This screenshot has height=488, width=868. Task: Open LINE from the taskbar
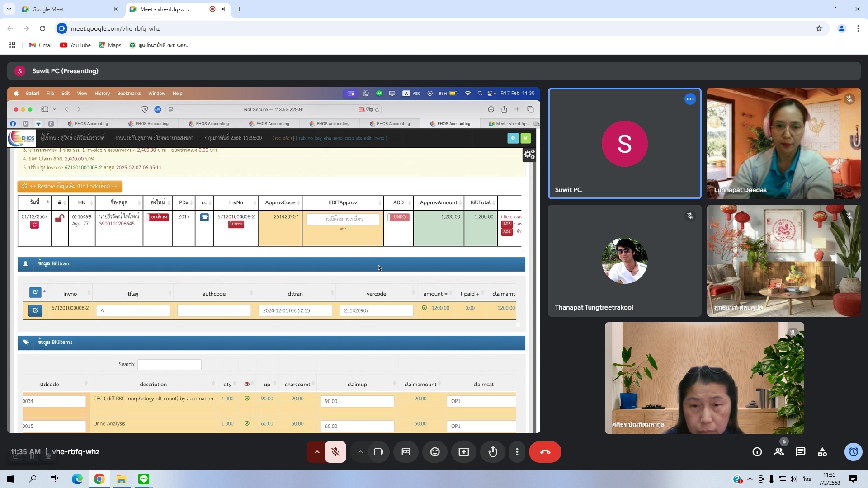tap(144, 479)
